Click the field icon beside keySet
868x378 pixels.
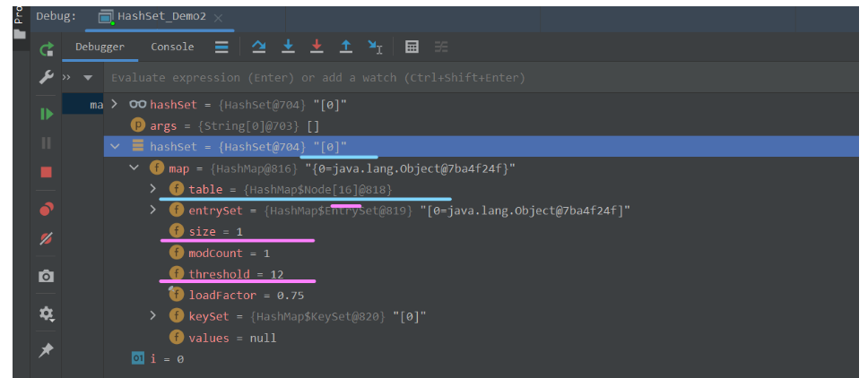pos(177,316)
